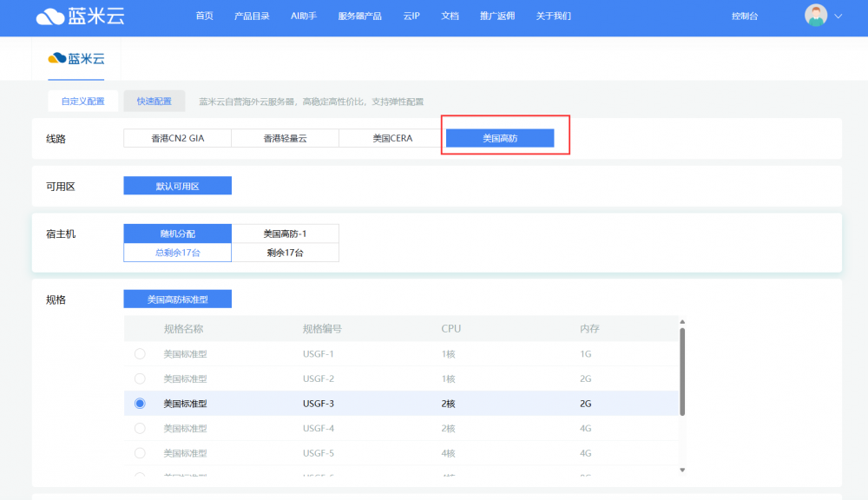Switch to the 自定义配置 tab
The width and height of the screenshot is (868, 500).
(82, 102)
